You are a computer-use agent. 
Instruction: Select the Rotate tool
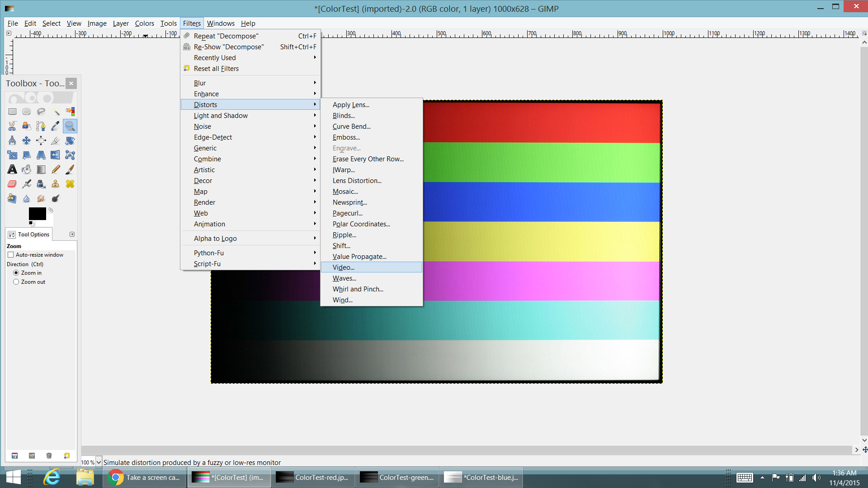tap(70, 141)
